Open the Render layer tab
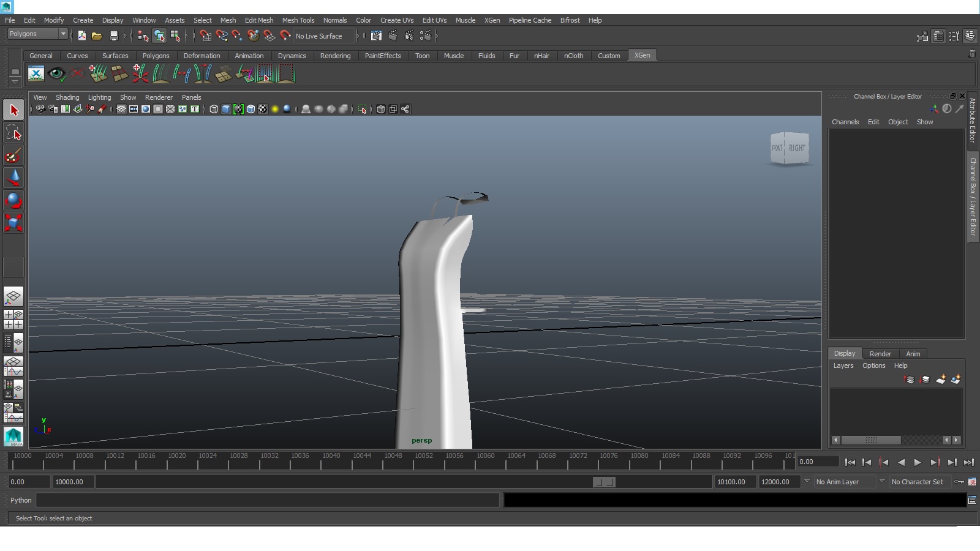This screenshot has width=980, height=551. [880, 354]
